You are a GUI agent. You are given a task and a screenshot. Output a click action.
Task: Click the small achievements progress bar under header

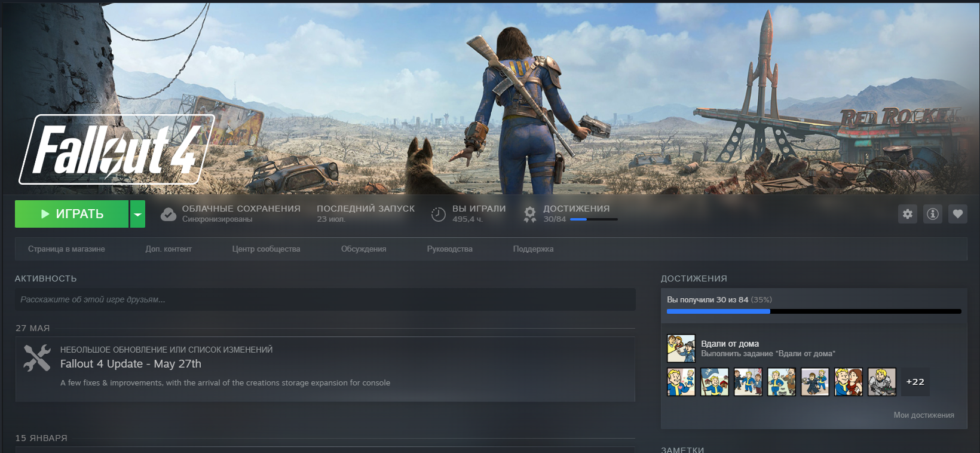594,219
